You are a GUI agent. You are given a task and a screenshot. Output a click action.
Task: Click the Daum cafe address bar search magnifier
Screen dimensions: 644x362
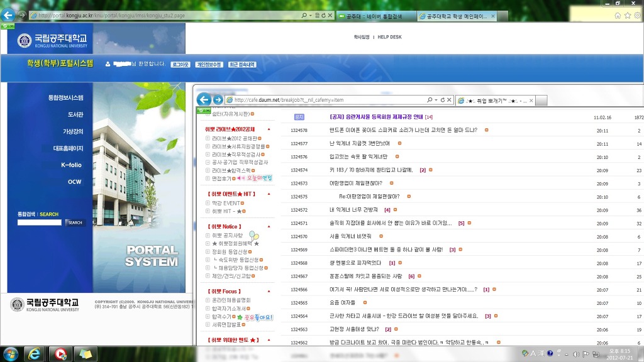click(430, 100)
